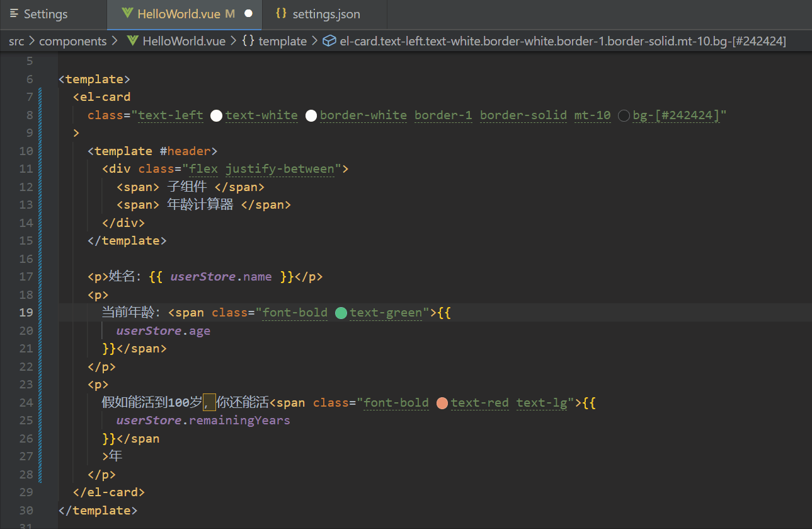Open the dark swatch before bg-[#242424]
812x529 pixels.
[x=624, y=115]
